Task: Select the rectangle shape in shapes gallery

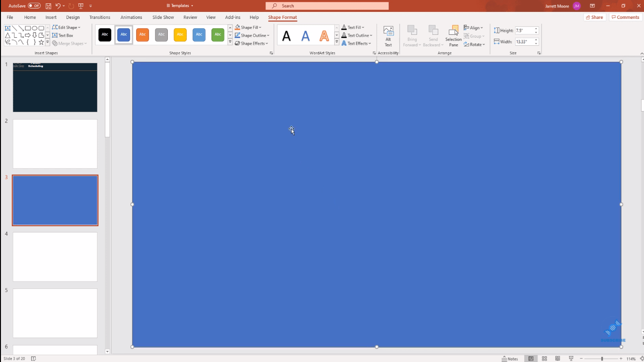Action: click(x=28, y=28)
